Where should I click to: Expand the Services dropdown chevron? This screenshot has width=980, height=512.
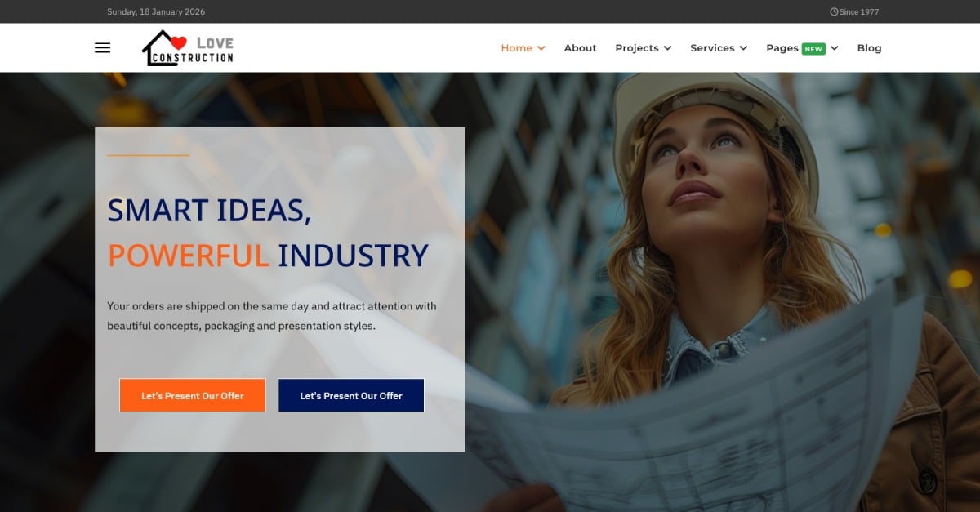point(743,48)
